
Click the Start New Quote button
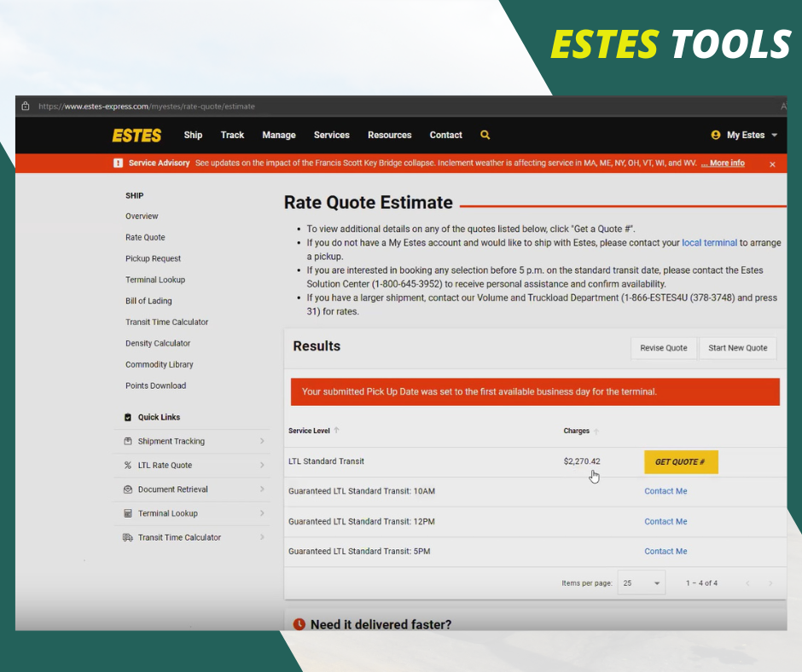point(737,348)
